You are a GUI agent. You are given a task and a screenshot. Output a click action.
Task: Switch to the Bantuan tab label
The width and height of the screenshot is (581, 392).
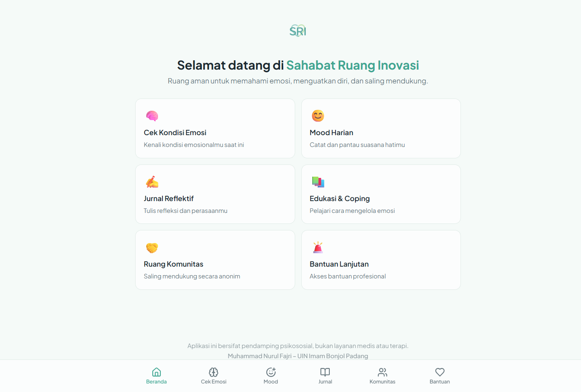click(x=440, y=382)
